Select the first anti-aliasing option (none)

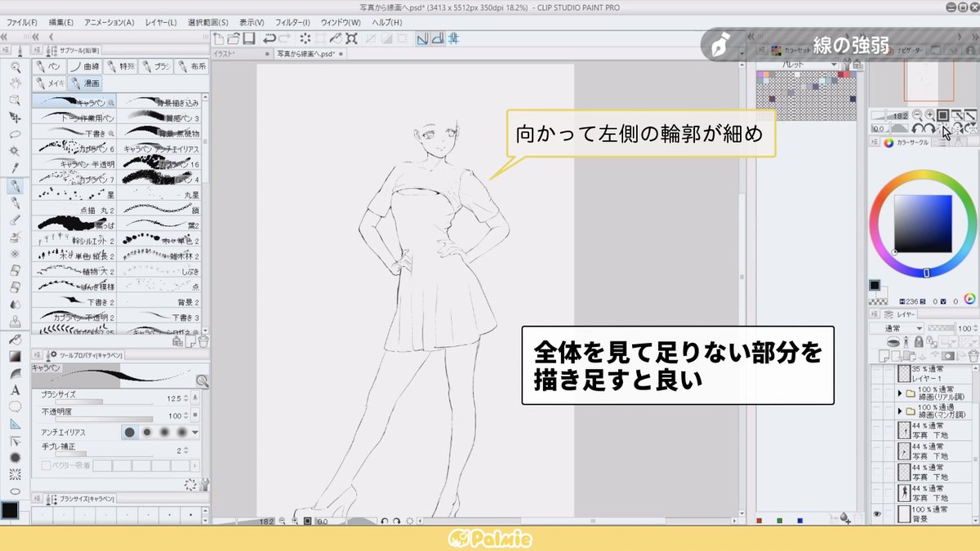129,432
